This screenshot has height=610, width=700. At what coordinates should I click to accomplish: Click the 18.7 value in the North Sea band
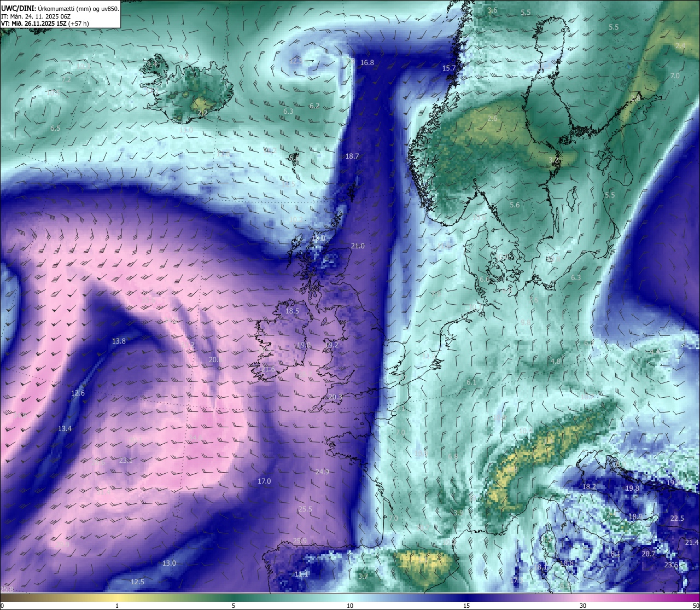pos(352,156)
